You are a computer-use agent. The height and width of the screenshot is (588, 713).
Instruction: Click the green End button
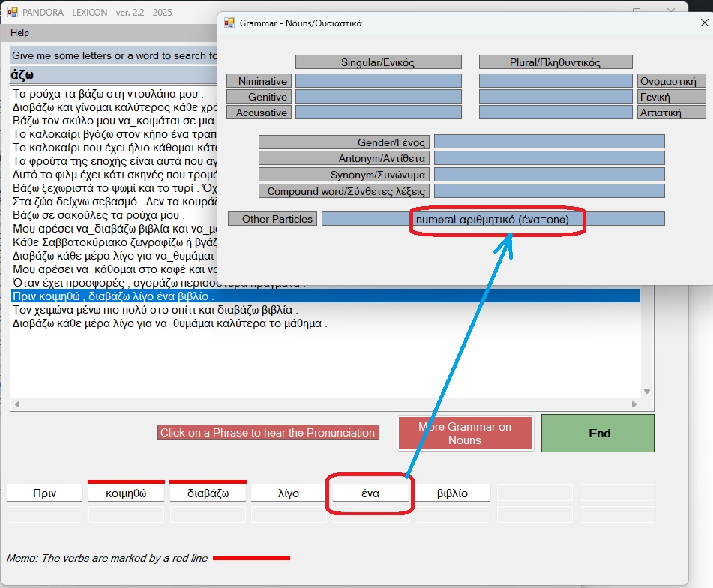pos(598,433)
